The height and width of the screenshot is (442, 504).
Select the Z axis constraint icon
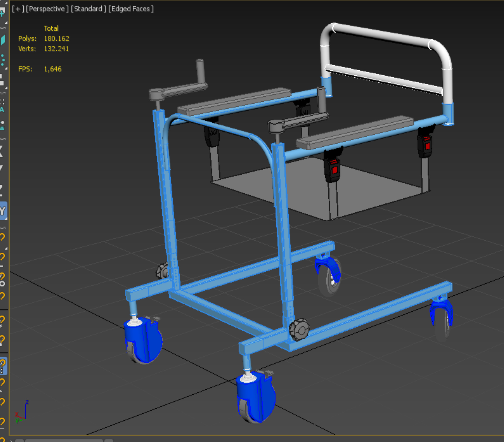(1, 190)
